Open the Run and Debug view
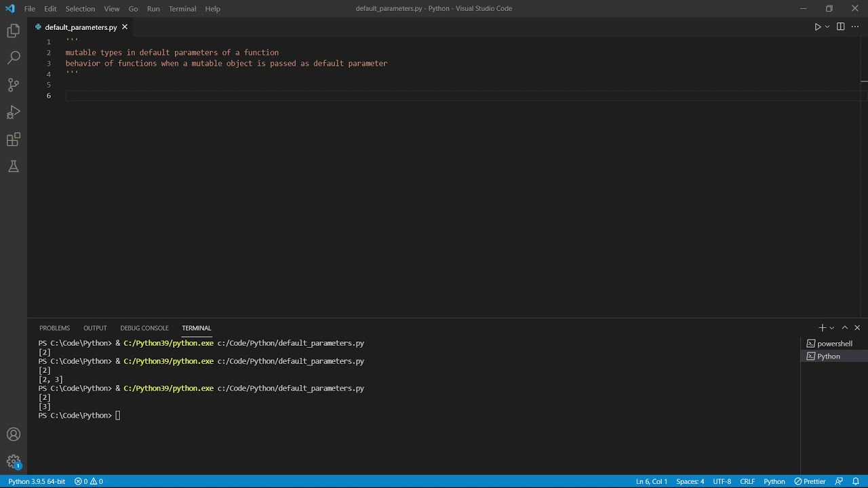Image resolution: width=868 pixels, height=488 pixels. click(x=14, y=113)
